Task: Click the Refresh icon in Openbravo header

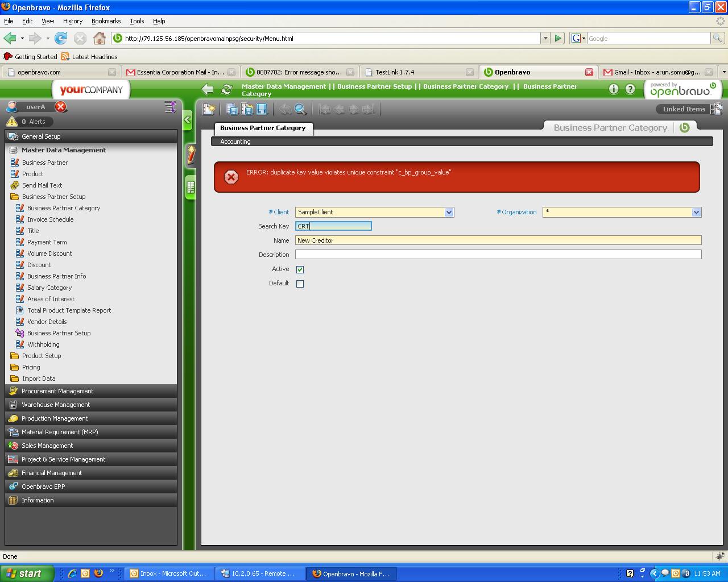Action: (227, 89)
